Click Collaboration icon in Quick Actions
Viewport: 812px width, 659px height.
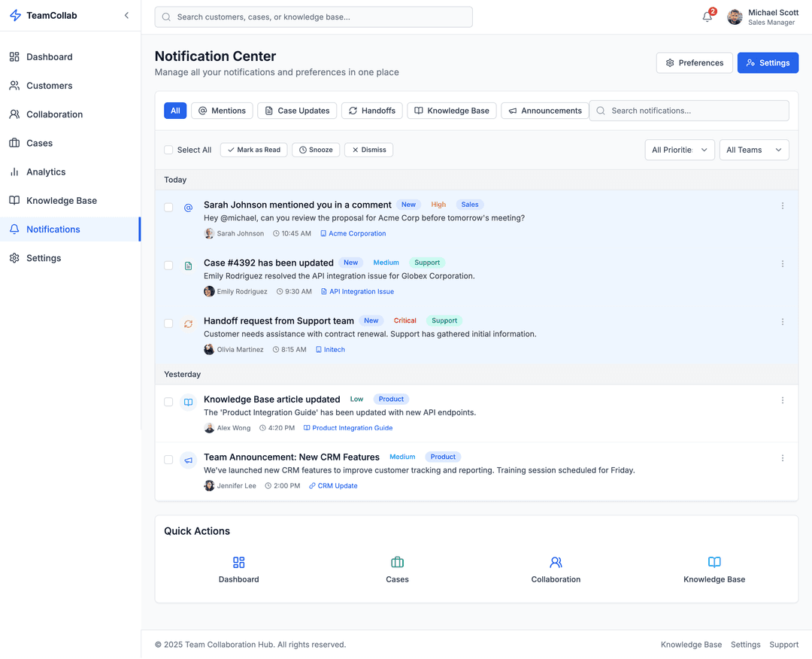point(556,563)
